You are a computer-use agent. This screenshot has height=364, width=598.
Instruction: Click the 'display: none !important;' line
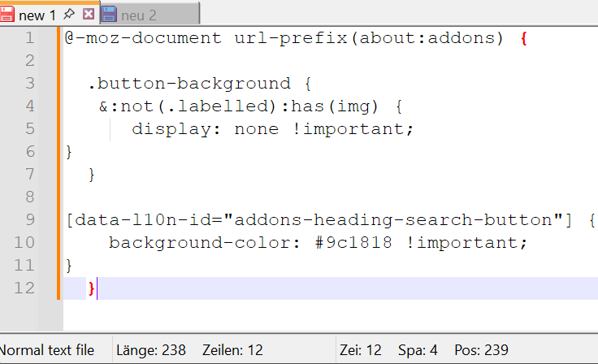[x=273, y=129]
